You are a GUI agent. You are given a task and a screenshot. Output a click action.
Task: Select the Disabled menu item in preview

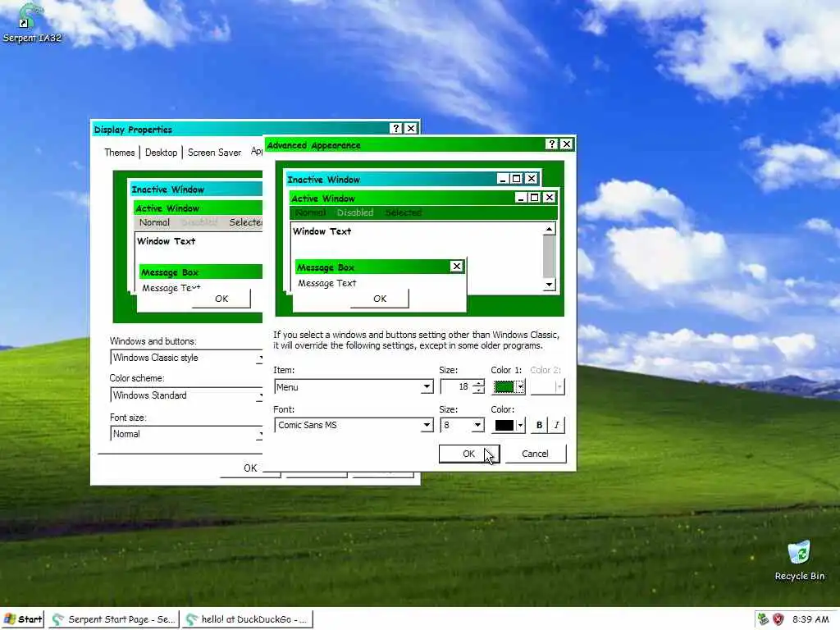pos(355,212)
